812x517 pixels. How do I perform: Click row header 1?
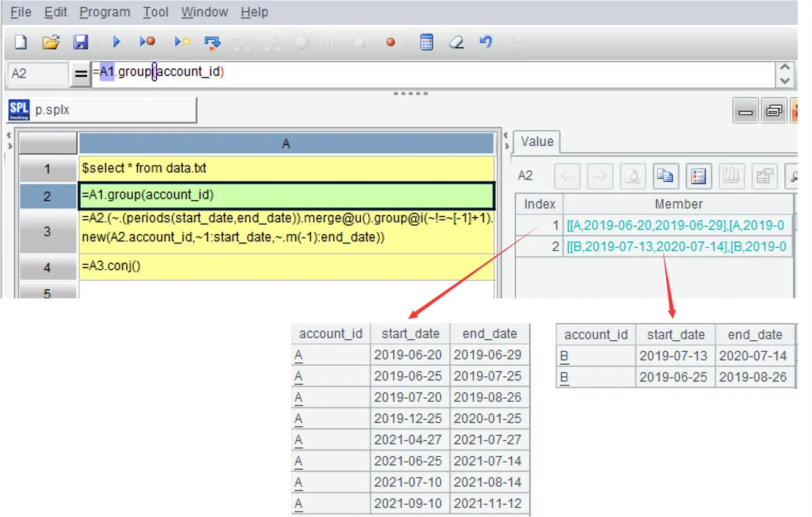click(47, 169)
